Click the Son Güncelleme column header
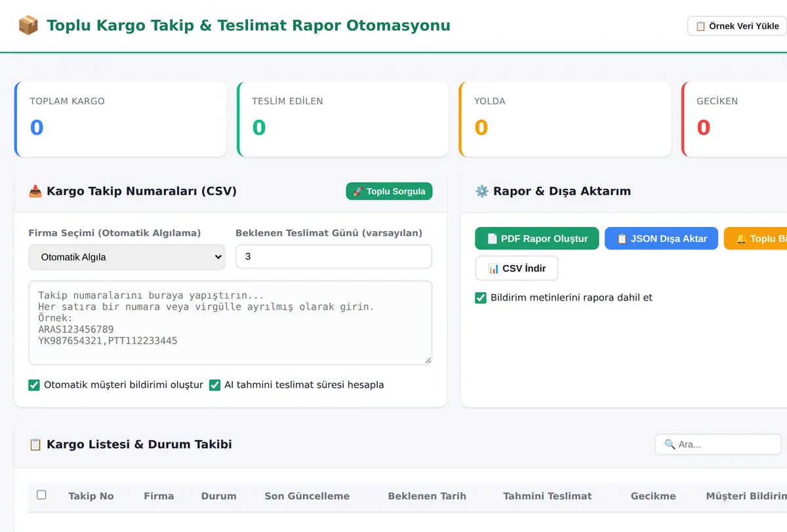This screenshot has width=787, height=532. point(307,496)
